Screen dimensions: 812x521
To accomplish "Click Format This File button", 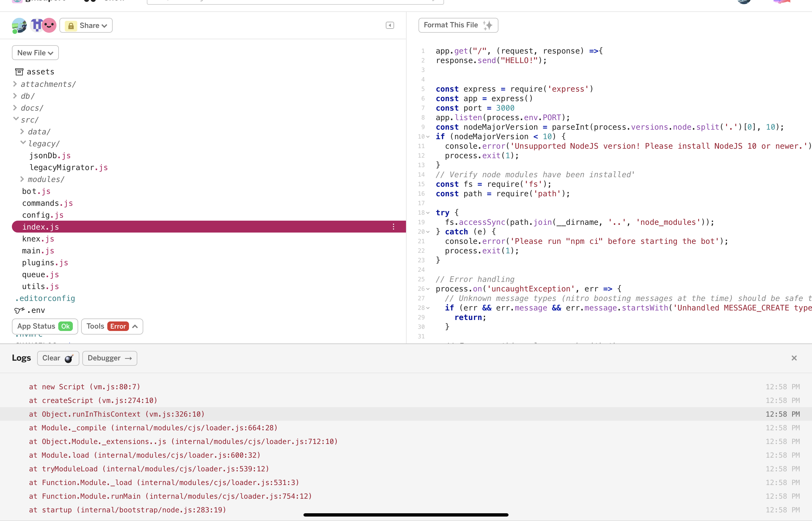I will click(x=458, y=25).
